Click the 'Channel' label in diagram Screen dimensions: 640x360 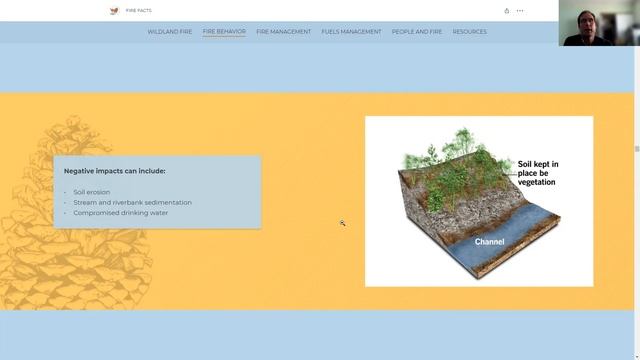[x=489, y=242]
